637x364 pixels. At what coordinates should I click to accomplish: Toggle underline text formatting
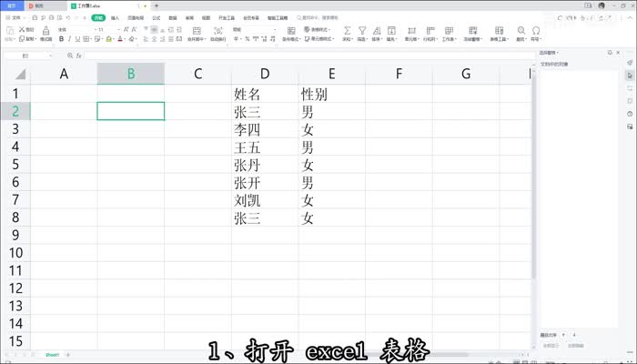[76, 39]
